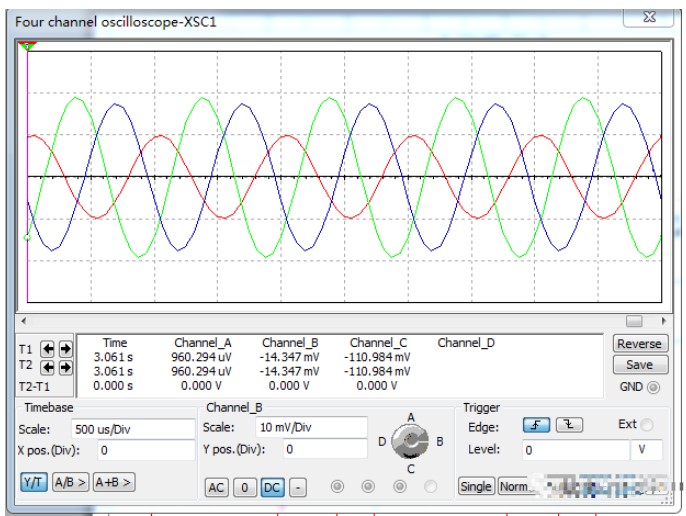Select second trigger channel radio button
Viewport: 686px width, 516px height.
coord(368,486)
